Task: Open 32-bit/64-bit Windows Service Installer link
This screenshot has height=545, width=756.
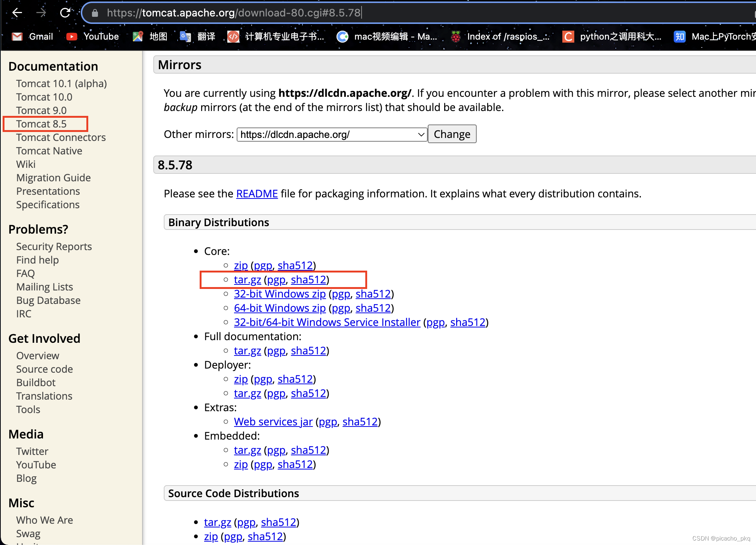Action: click(x=327, y=322)
